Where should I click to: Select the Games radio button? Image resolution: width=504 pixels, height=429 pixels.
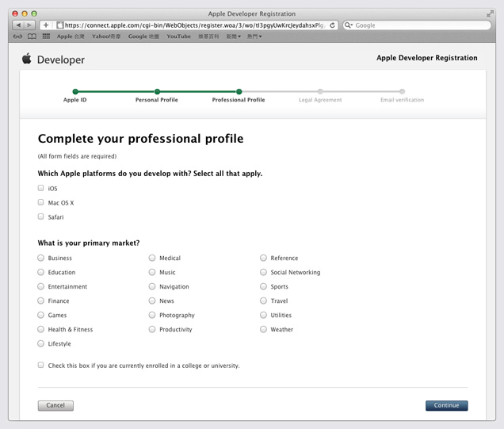point(41,315)
